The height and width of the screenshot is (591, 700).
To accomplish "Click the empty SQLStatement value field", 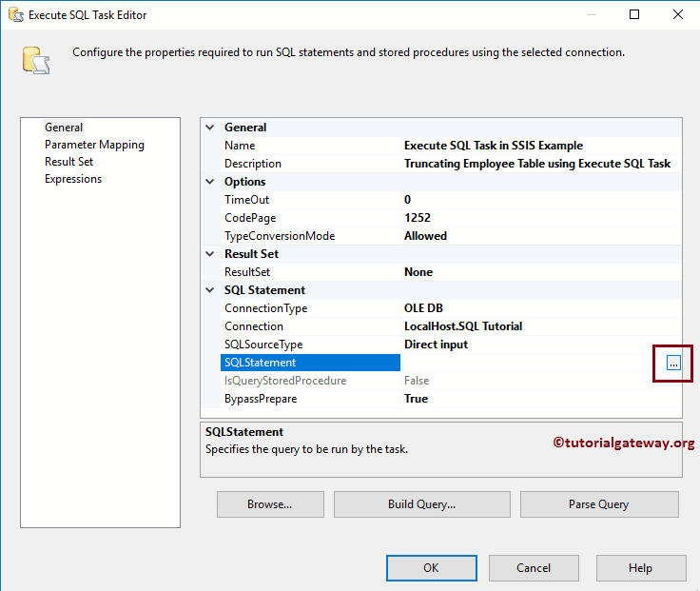I will [x=533, y=363].
